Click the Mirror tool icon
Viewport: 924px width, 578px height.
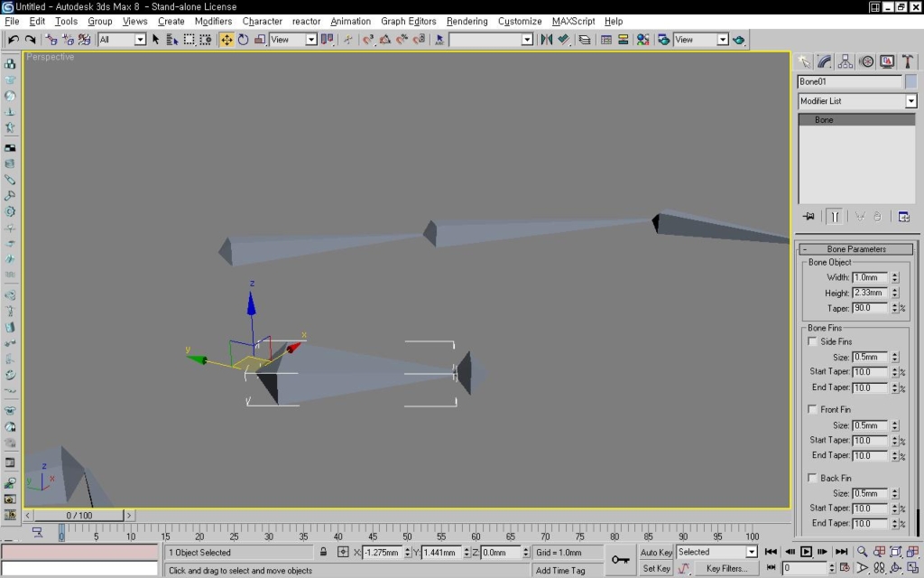coord(546,40)
